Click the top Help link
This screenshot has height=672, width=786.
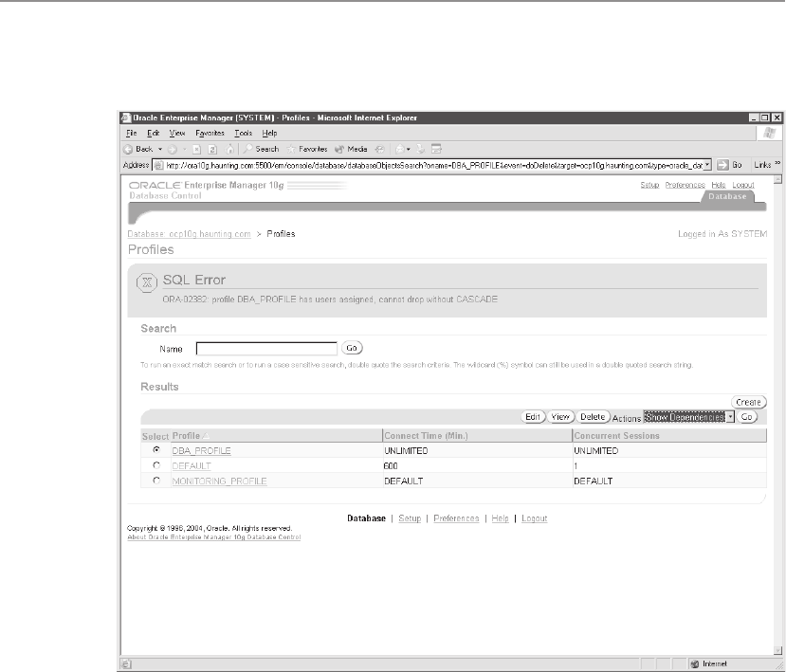coord(719,185)
